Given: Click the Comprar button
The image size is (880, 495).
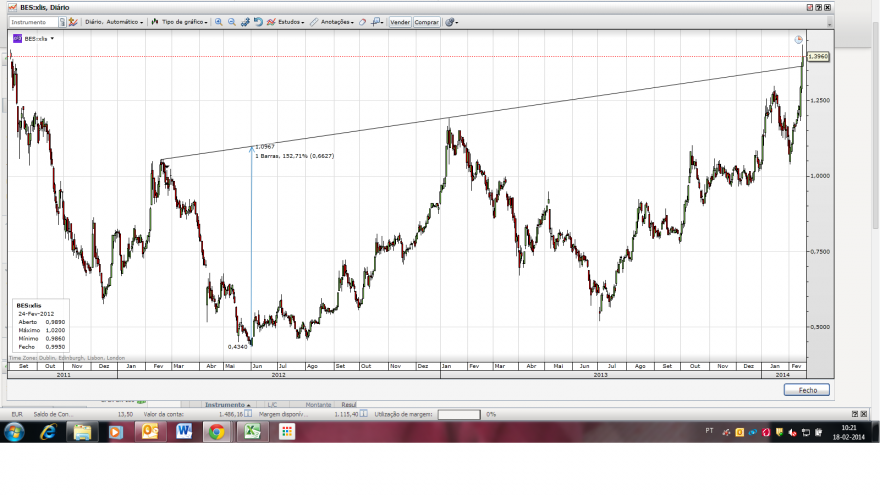Looking at the screenshot, I should (427, 22).
